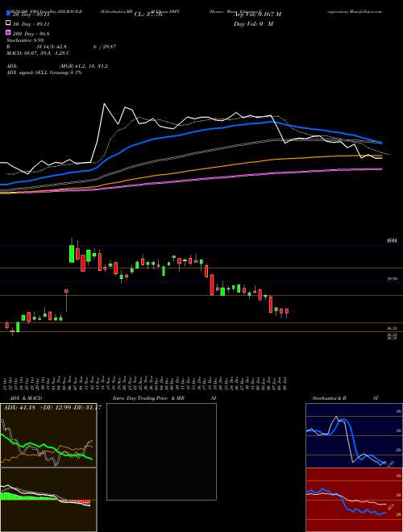Click the magenta 200 Day legend swatch
The height and width of the screenshot is (532, 403).
9,33
